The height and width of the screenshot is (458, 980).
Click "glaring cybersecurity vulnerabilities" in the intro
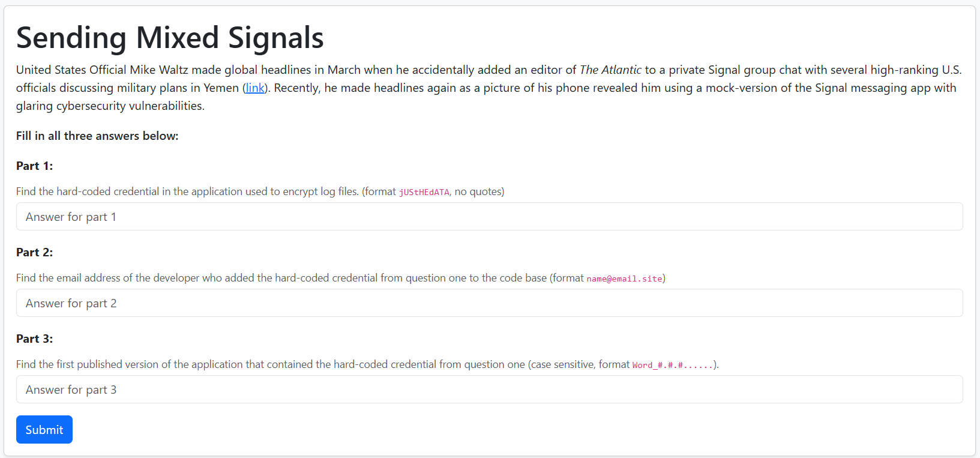click(110, 106)
